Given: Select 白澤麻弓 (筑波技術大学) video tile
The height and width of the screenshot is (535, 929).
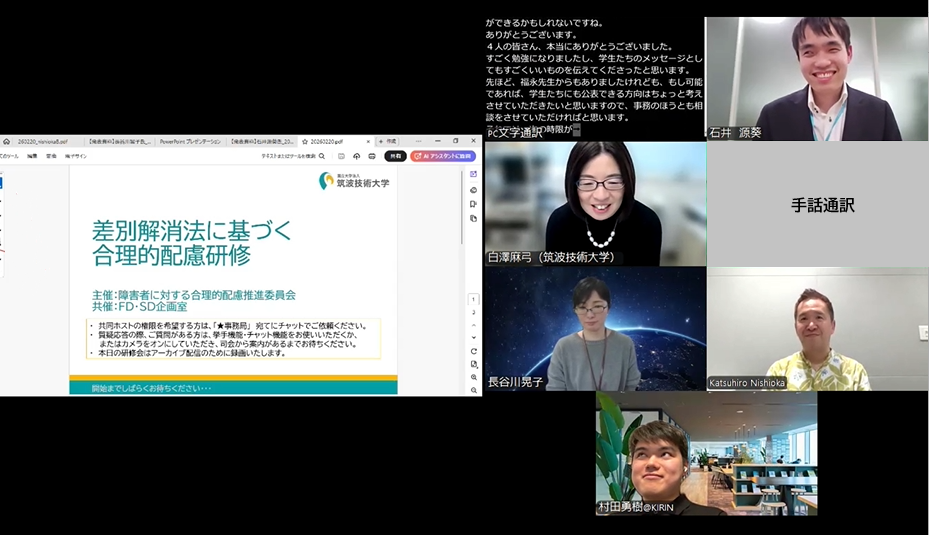Looking at the screenshot, I should (x=595, y=204).
